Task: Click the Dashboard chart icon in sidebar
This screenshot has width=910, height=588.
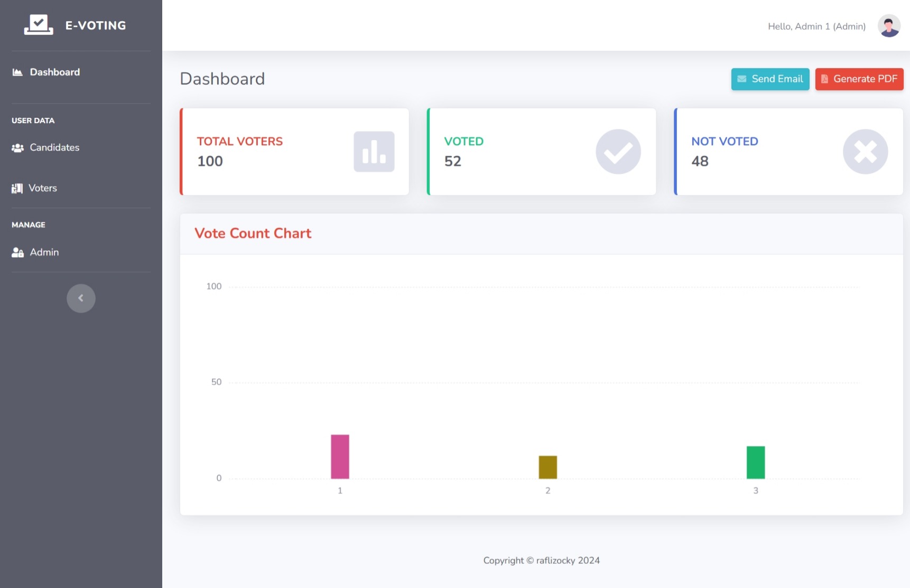Action: 17,72
